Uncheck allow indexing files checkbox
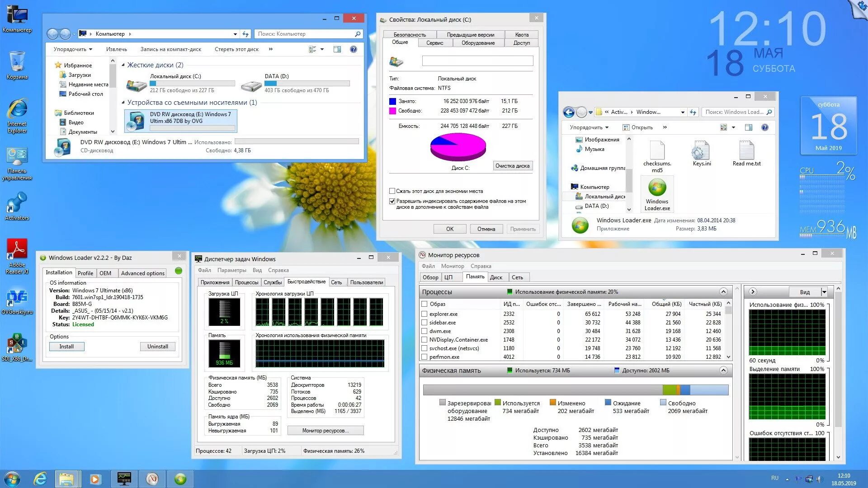The width and height of the screenshot is (868, 488). [x=392, y=201]
